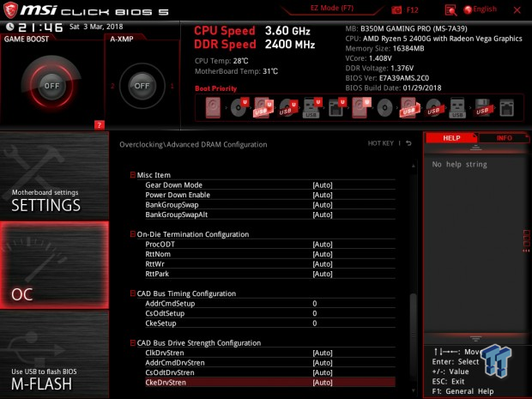Viewport: 532px width, 399px height.
Task: Open highlighted CkeDrvStren [Auto] value
Action: click(x=323, y=383)
